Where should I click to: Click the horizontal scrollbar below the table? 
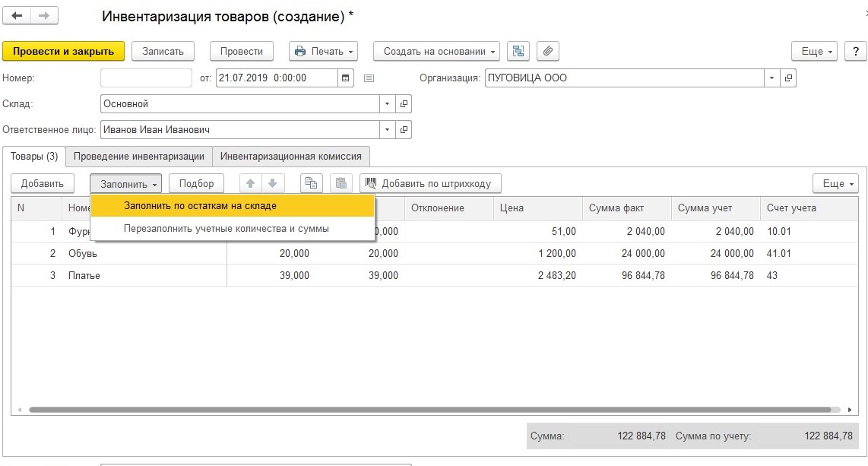pos(426,410)
